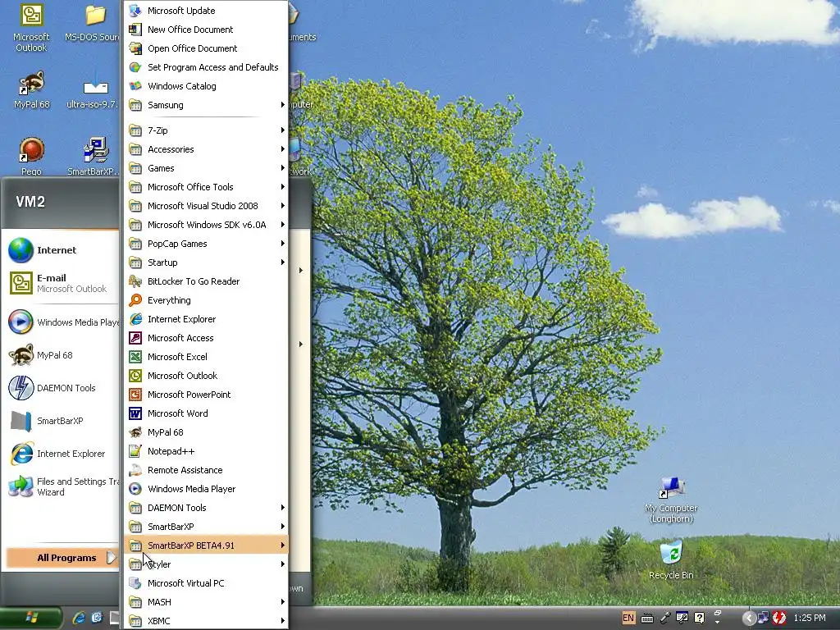Expand the Startup folder

(206, 262)
